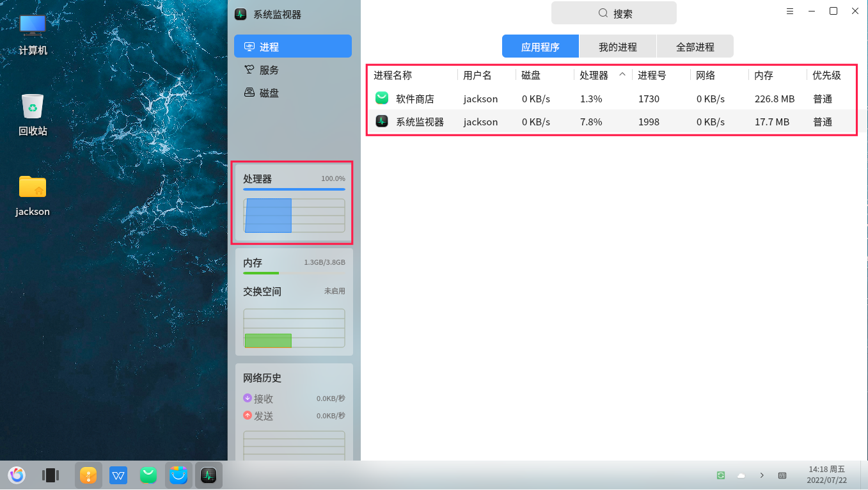Switch to the 我的进程 tab
The width and height of the screenshot is (868, 490).
tap(618, 47)
